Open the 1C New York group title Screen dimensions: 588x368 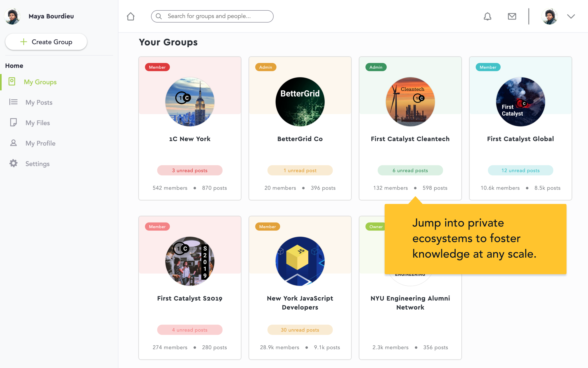coord(190,139)
